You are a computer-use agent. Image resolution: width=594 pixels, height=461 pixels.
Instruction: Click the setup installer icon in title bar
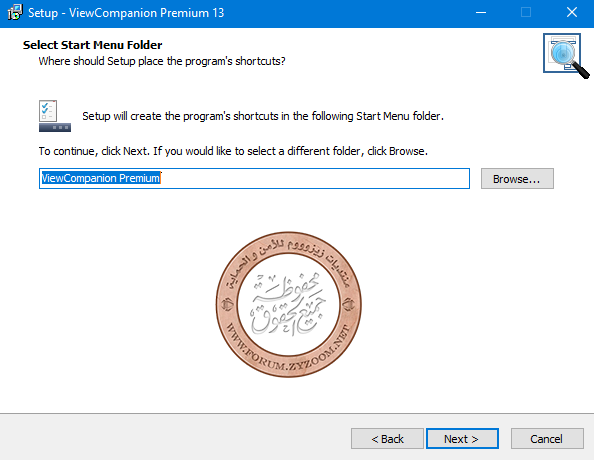[14, 13]
